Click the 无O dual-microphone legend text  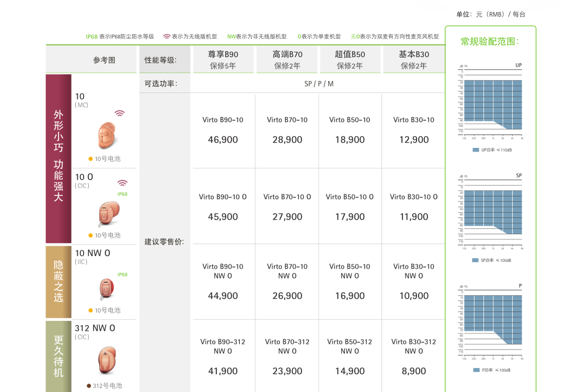click(395, 37)
